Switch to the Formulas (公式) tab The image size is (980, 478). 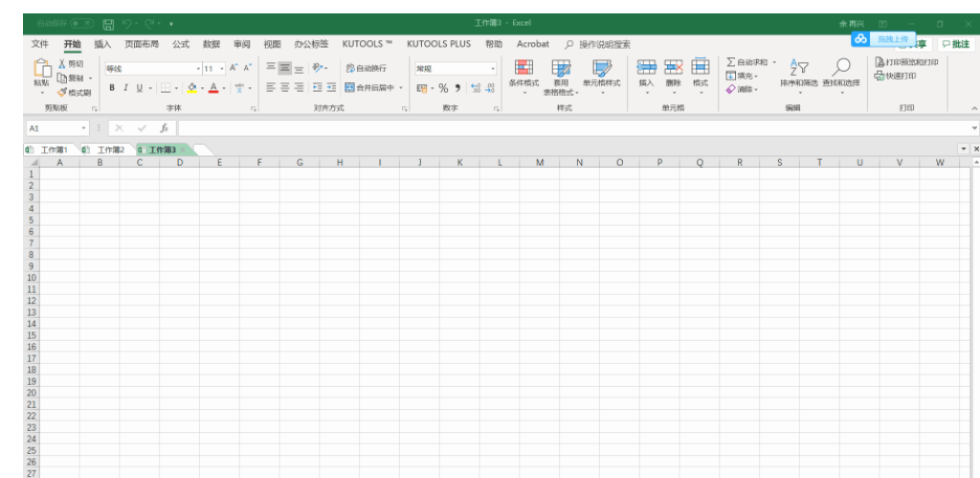(x=181, y=44)
